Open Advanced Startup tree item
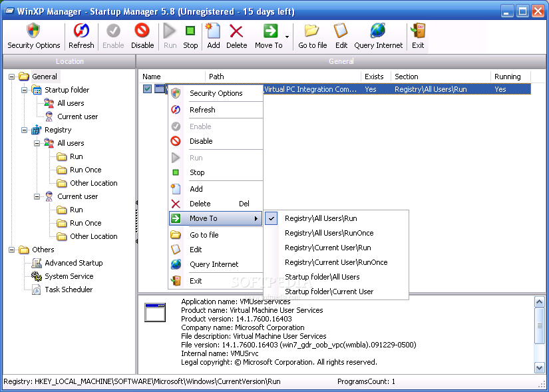Screen dimensions: 549x392 (x=73, y=263)
